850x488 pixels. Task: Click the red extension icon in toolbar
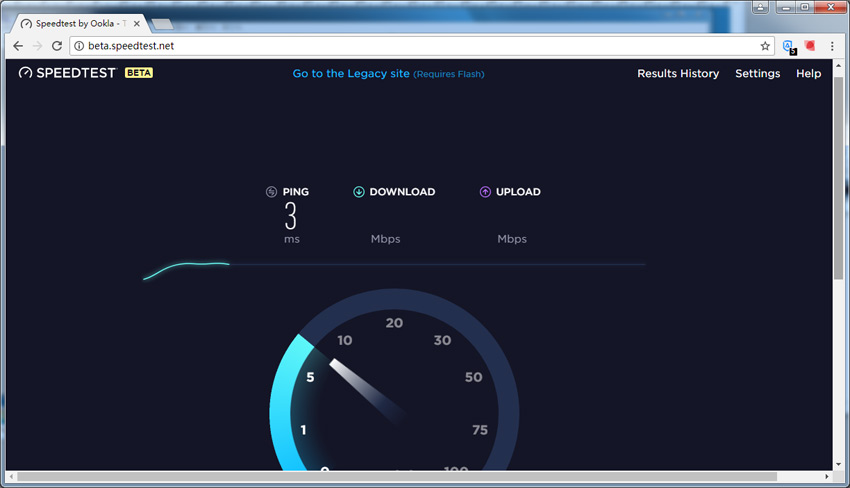[x=810, y=46]
